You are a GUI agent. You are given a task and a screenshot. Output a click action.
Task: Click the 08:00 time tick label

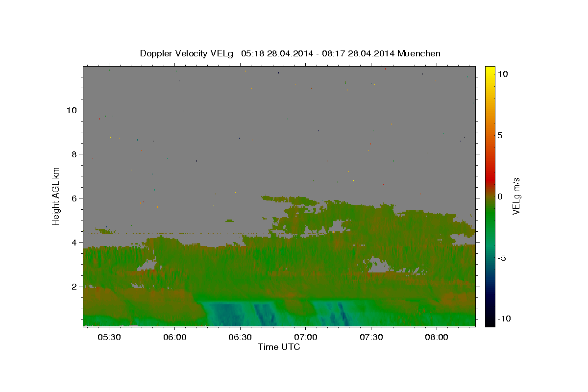[x=436, y=337]
